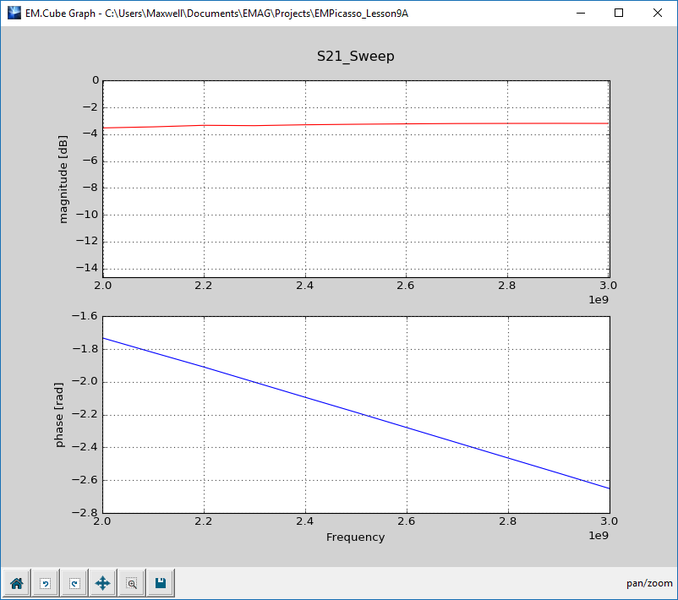Click the phase [rad] axis label

pos(59,415)
